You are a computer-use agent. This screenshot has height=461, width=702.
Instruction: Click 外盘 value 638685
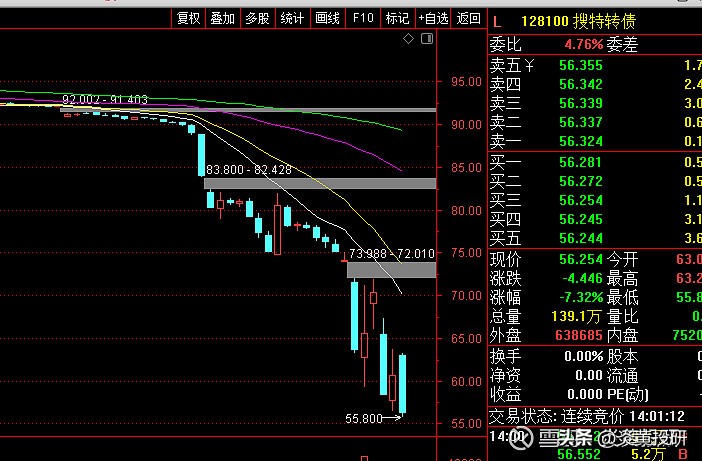578,335
